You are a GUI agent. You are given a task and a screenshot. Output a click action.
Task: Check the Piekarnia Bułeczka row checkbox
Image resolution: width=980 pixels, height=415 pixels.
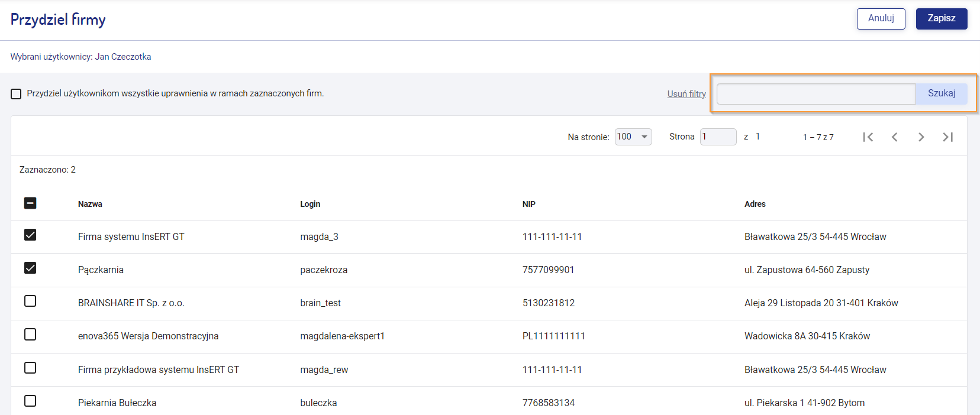(30, 401)
